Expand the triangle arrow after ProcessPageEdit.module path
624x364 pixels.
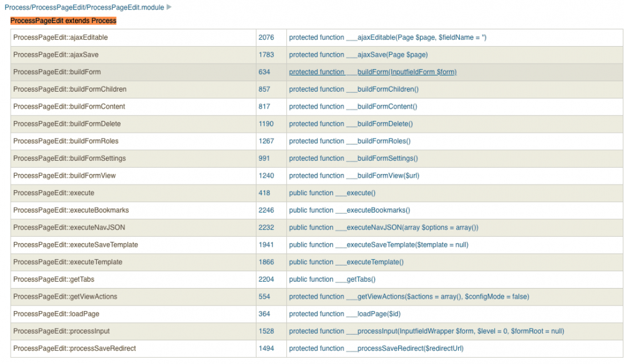tap(169, 7)
